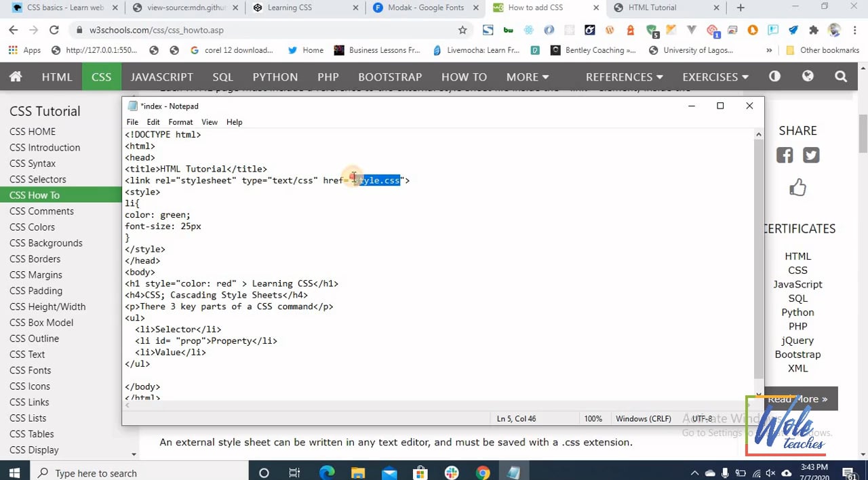The width and height of the screenshot is (868, 480).
Task: Open the notification center icon
Action: coord(850,473)
